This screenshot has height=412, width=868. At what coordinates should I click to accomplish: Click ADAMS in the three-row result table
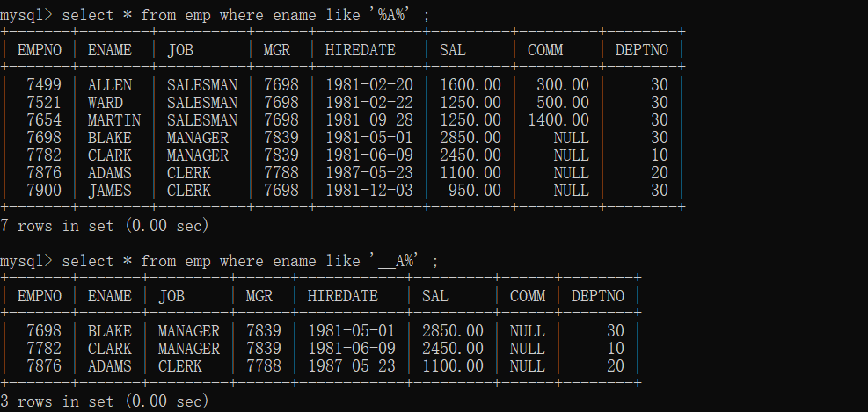tap(110, 366)
